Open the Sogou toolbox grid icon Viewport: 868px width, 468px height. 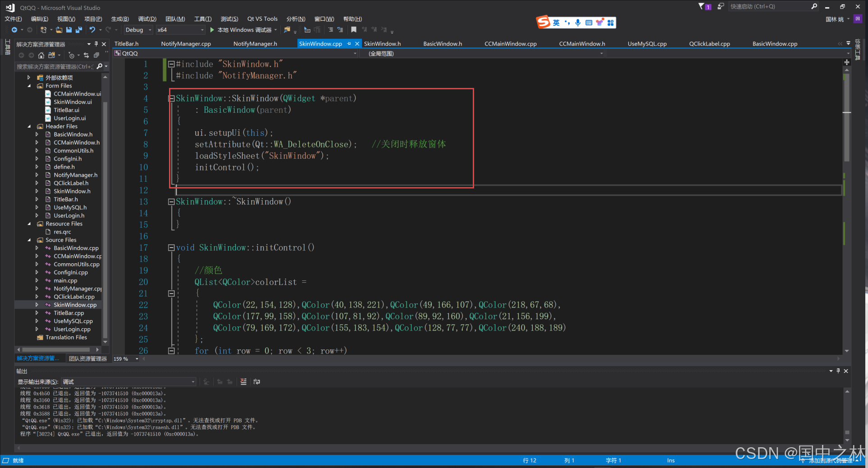coord(610,23)
